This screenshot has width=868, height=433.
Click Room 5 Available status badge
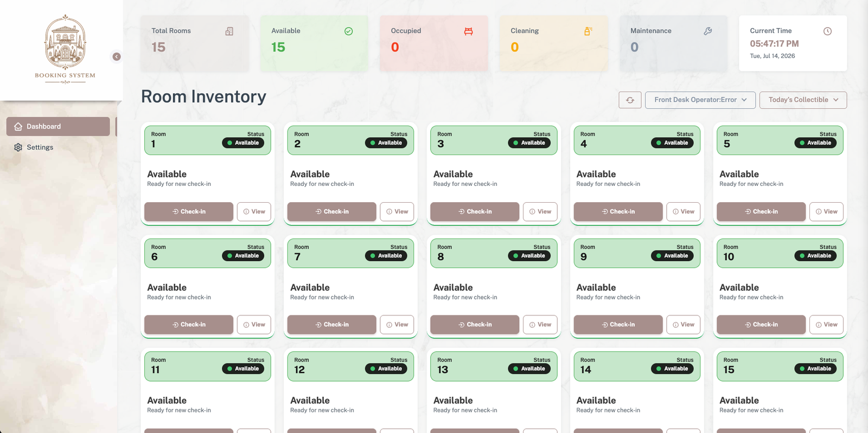point(815,143)
